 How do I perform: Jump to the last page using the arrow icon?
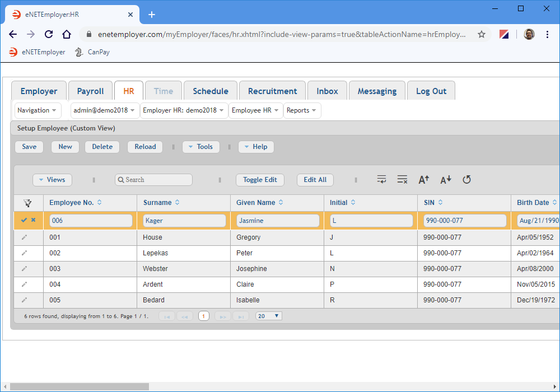(241, 316)
